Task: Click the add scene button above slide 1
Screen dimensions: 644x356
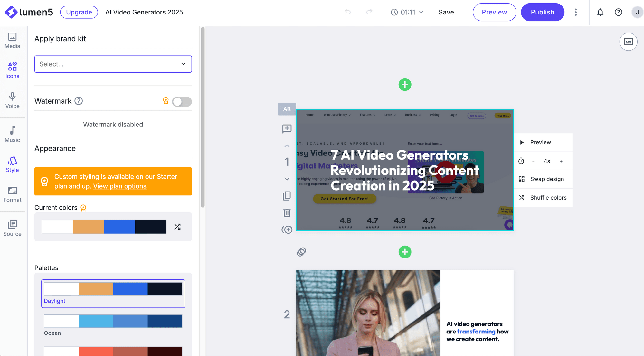Action: [x=404, y=85]
